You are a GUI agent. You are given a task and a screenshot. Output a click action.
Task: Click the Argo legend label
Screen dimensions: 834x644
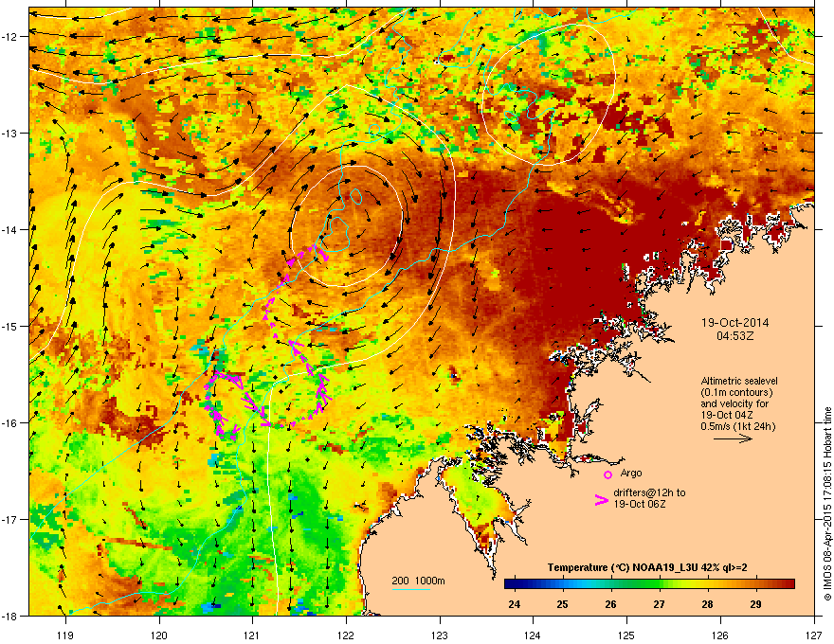point(631,473)
